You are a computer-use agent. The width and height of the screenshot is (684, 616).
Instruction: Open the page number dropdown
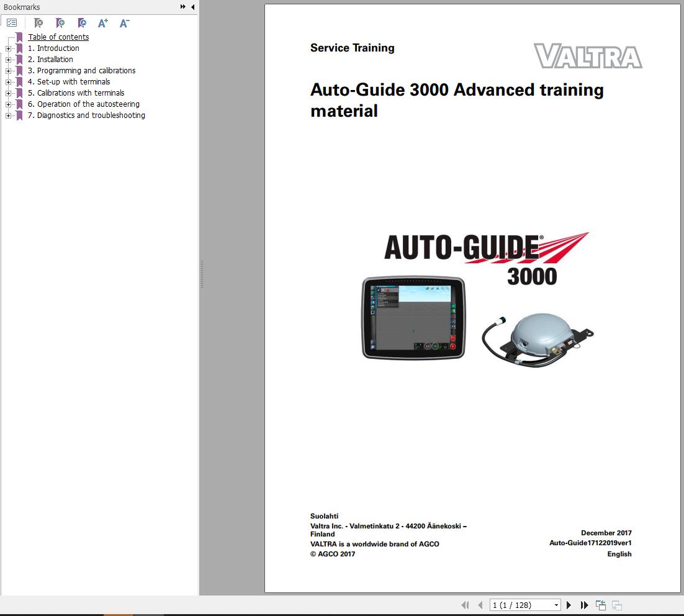coord(556,605)
